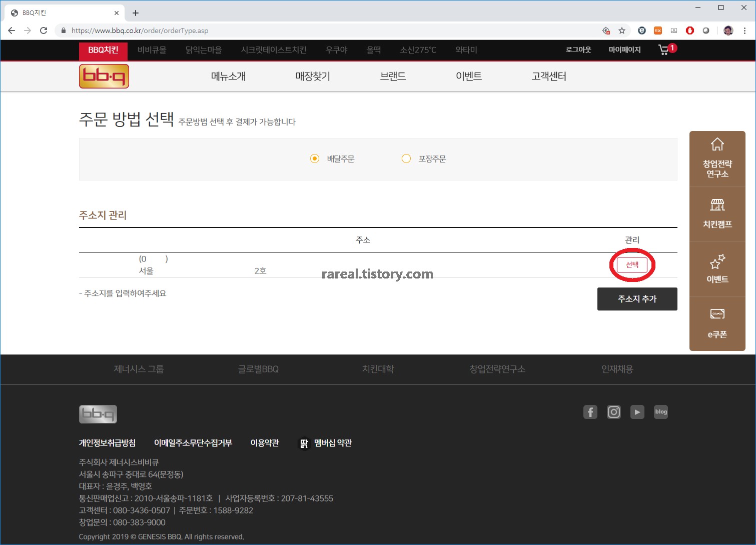The height and width of the screenshot is (545, 756).
Task: Bookmark this page with the star icon
Action: tap(622, 30)
